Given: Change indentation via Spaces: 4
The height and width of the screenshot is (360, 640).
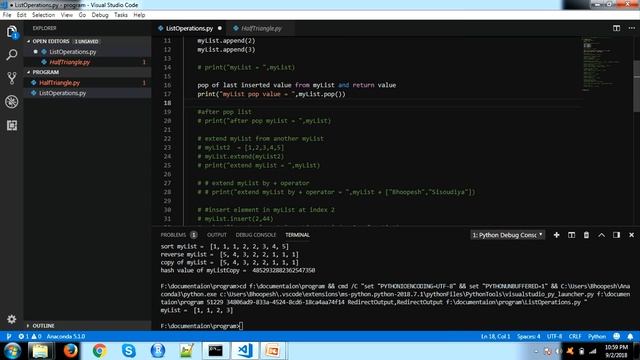Looking at the screenshot, I should point(529,337).
